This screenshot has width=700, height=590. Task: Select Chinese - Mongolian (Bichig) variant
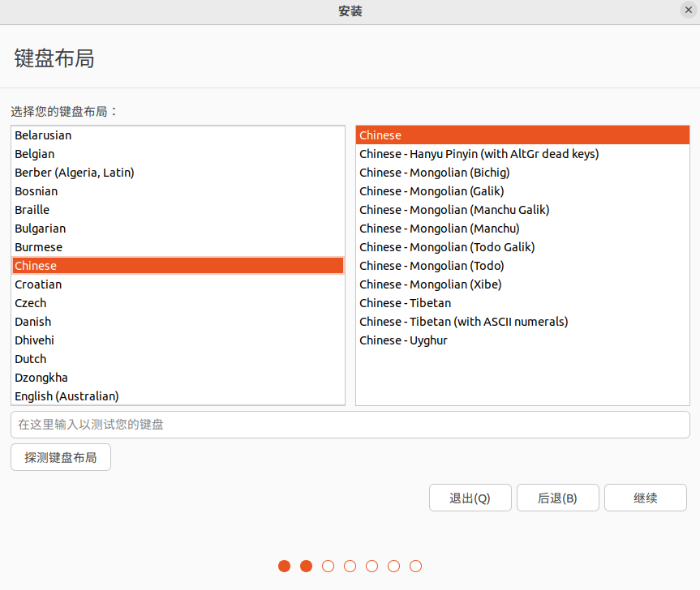522,173
